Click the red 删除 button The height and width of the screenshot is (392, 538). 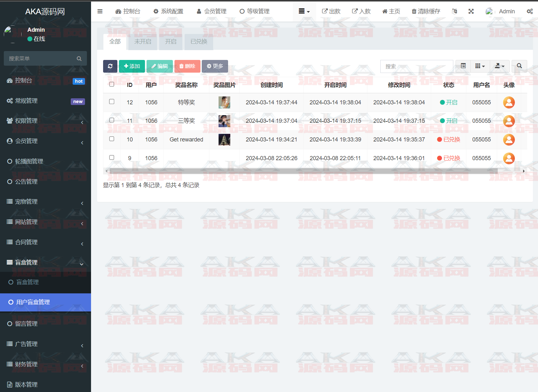(x=187, y=66)
